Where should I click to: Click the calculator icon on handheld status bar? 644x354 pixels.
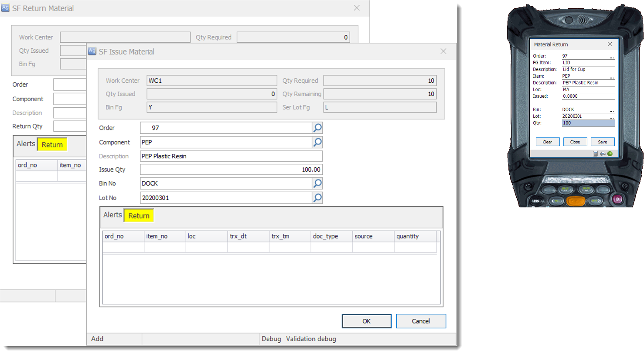596,153
